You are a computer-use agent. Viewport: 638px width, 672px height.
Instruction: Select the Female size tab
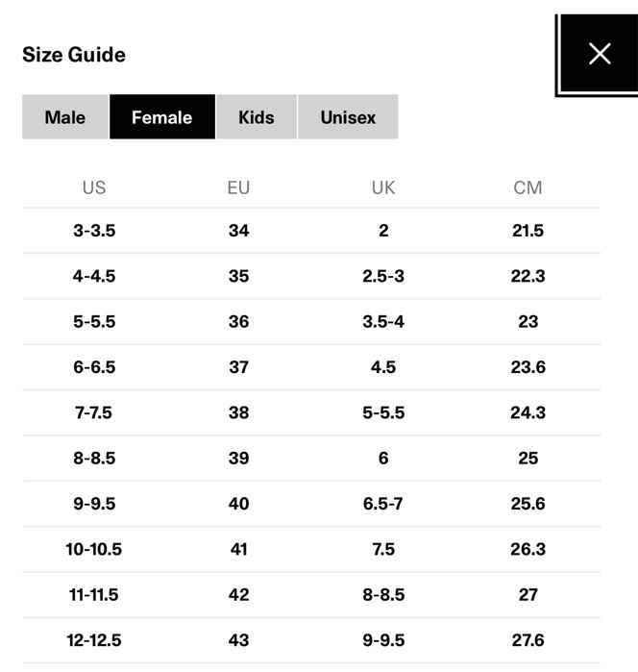pyautogui.click(x=161, y=117)
